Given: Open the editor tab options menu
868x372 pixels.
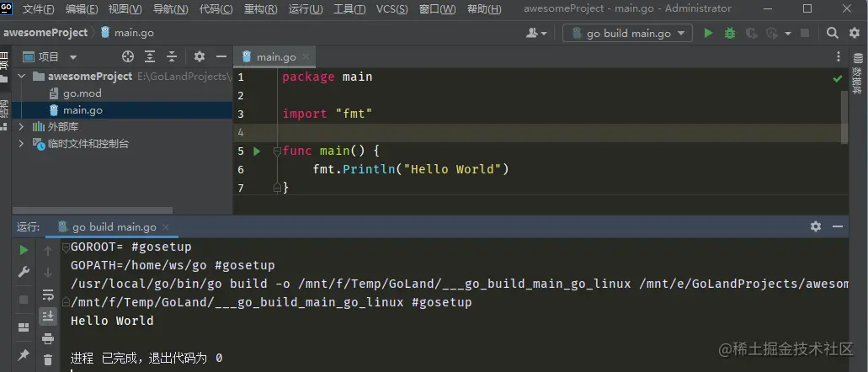Looking at the screenshot, I should point(838,56).
